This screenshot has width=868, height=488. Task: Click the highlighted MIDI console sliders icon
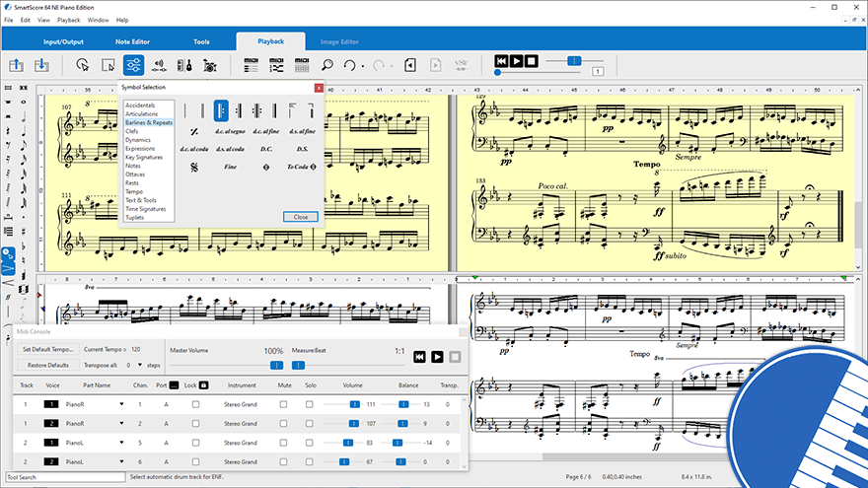pyautogui.click(x=133, y=65)
